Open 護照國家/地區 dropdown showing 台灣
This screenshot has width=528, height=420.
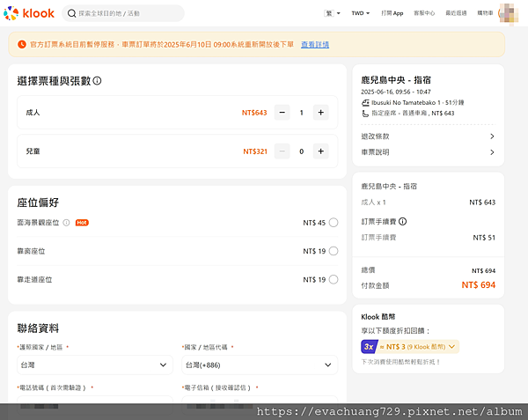coord(95,365)
